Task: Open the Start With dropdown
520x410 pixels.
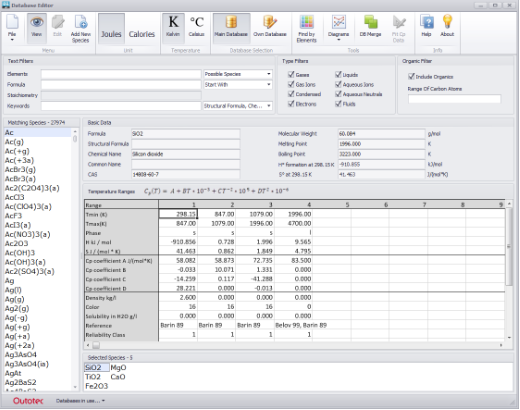Action: (x=238, y=85)
